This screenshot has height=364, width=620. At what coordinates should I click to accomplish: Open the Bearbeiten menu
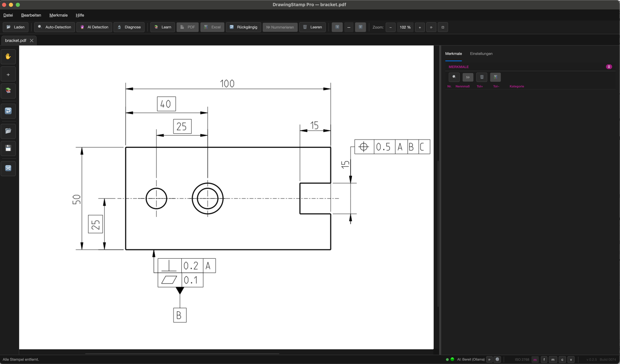[31, 15]
